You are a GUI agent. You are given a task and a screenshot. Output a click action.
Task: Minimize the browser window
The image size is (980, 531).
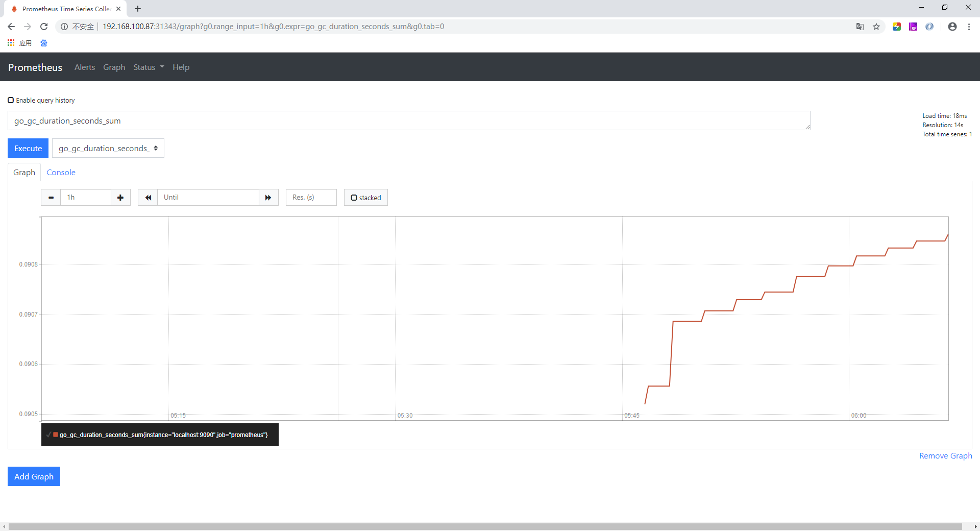pyautogui.click(x=921, y=7)
